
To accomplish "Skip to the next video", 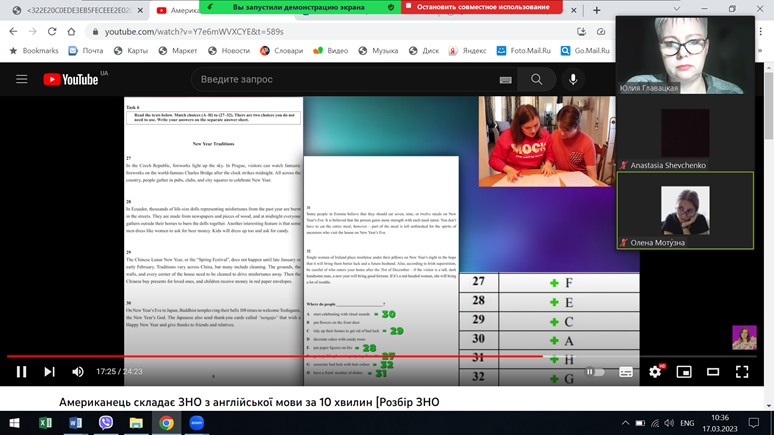I will tap(49, 371).
